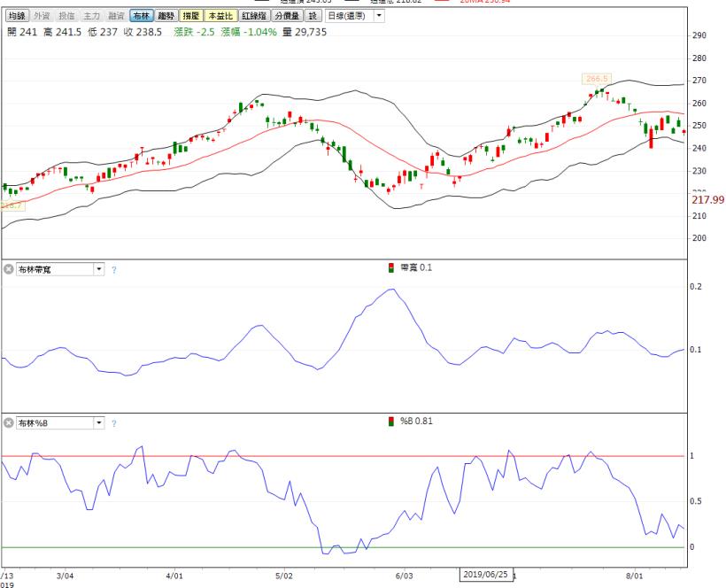Click the 分價量 price-volume button

click(287, 16)
